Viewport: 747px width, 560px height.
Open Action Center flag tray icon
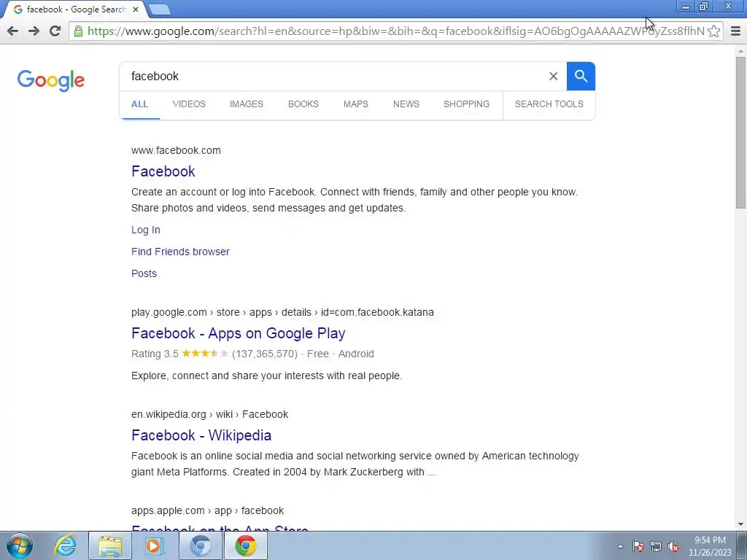[638, 547]
